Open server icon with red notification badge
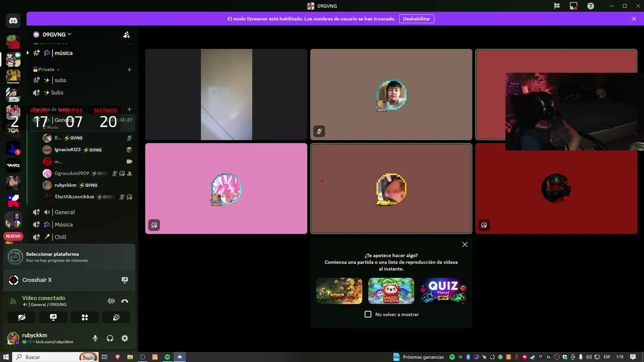The width and height of the screenshot is (644, 362). (13, 148)
